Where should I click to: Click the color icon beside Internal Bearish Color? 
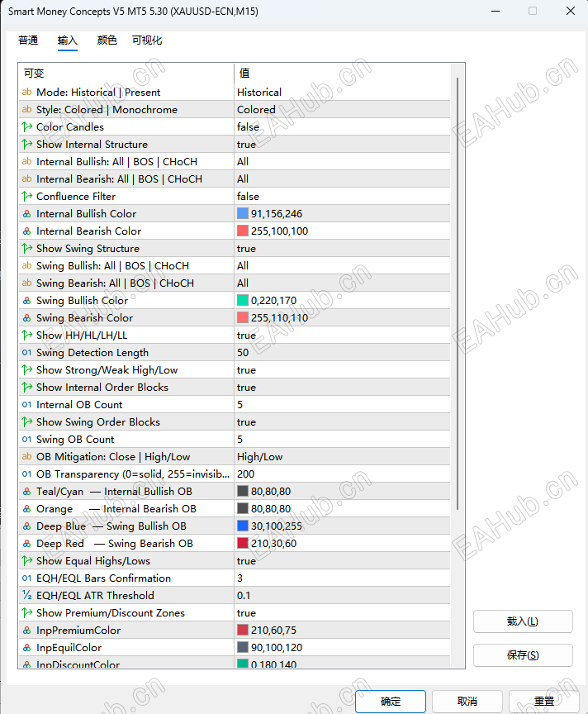27,231
